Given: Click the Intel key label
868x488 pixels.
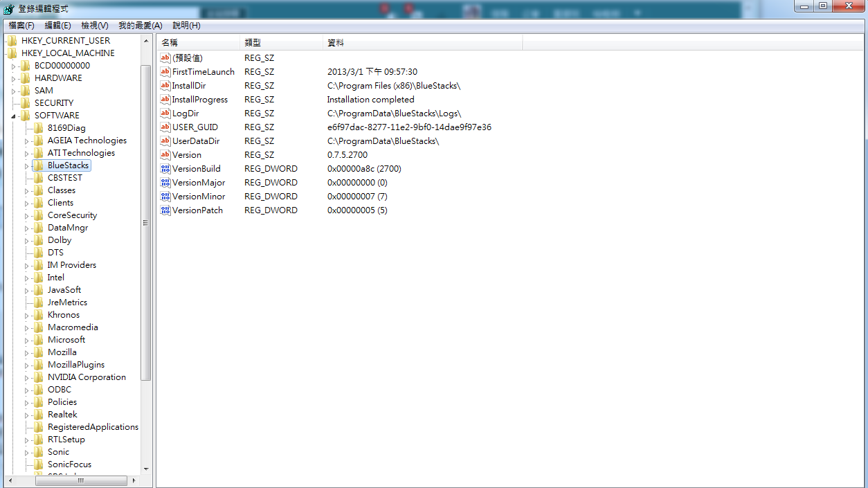Looking at the screenshot, I should pos(56,278).
